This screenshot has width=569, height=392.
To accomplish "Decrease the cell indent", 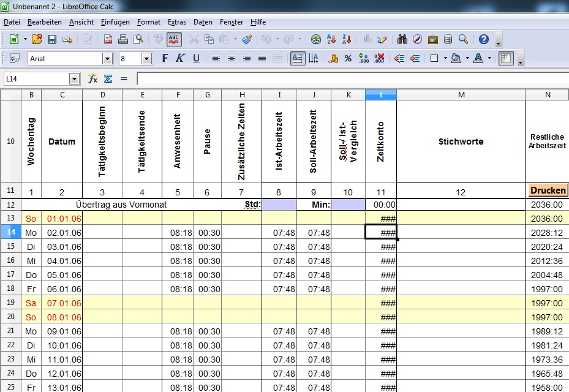I will click(399, 58).
